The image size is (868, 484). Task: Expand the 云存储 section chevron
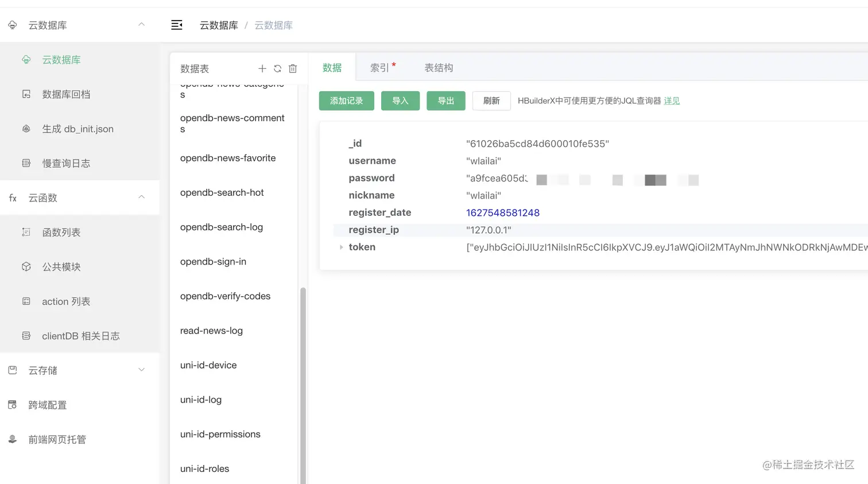(x=141, y=370)
